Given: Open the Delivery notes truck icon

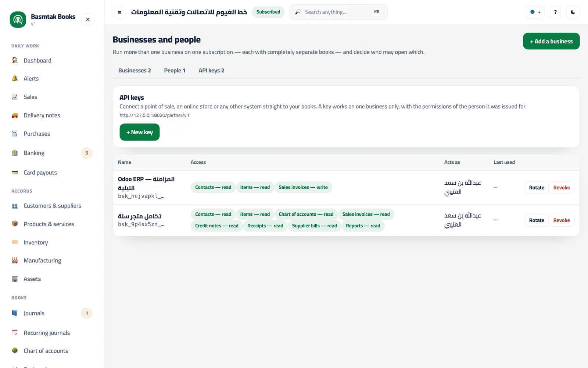Looking at the screenshot, I should 15,115.
